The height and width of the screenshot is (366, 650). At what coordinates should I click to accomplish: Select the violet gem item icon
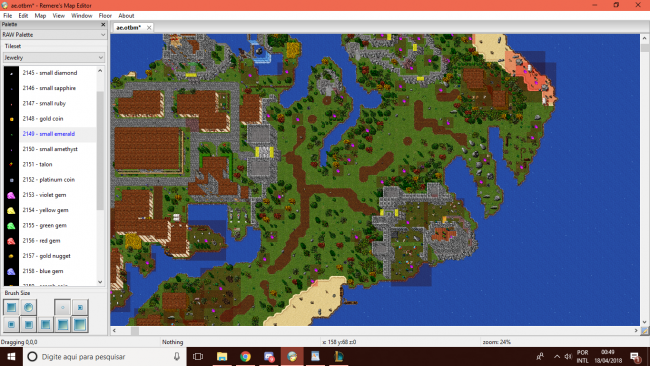[11, 195]
